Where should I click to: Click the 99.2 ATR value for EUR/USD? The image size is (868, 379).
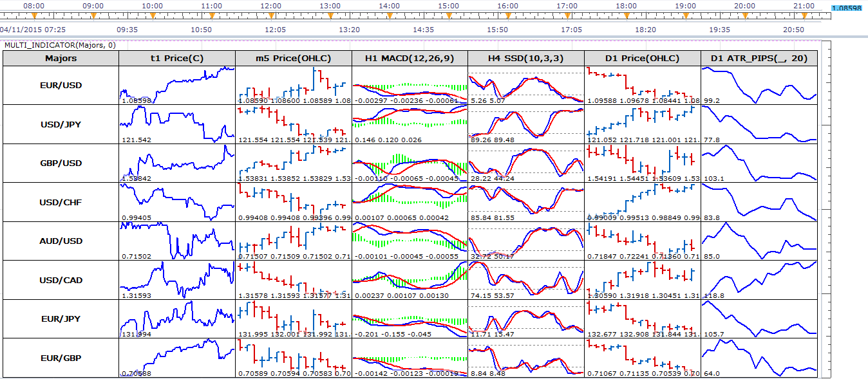712,101
